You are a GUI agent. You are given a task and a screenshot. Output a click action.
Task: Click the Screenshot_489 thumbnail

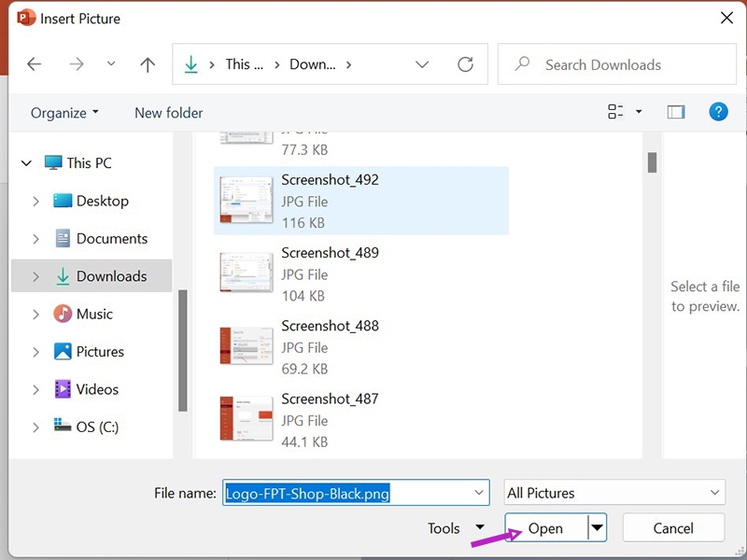pyautogui.click(x=247, y=273)
